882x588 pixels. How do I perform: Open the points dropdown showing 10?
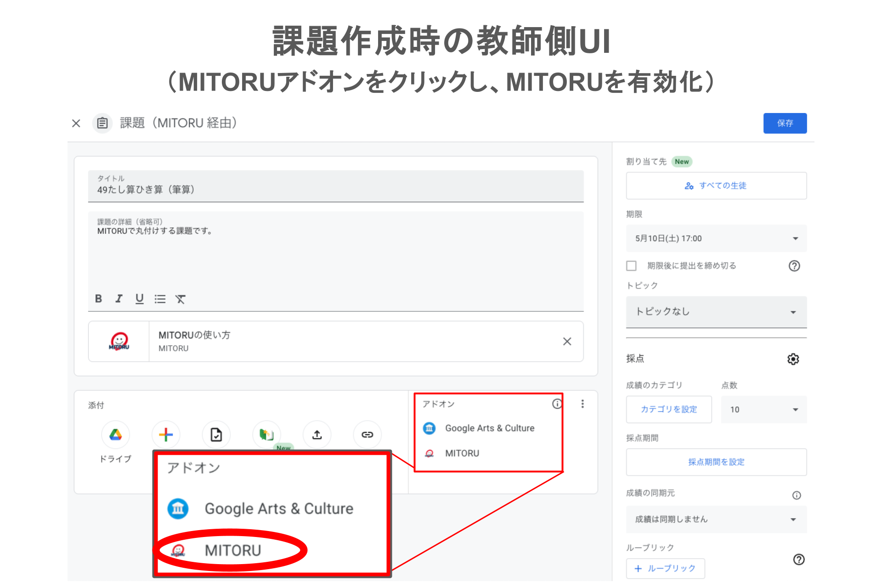(x=764, y=409)
